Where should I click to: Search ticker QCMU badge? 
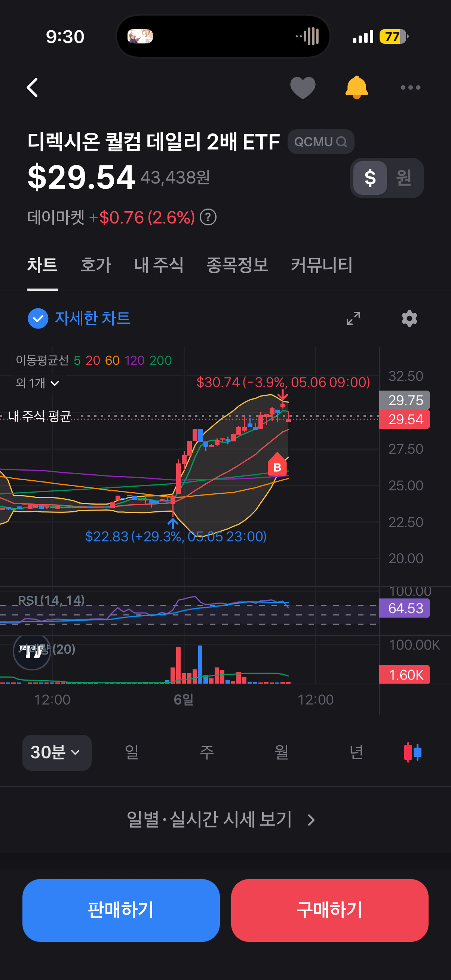click(x=321, y=142)
